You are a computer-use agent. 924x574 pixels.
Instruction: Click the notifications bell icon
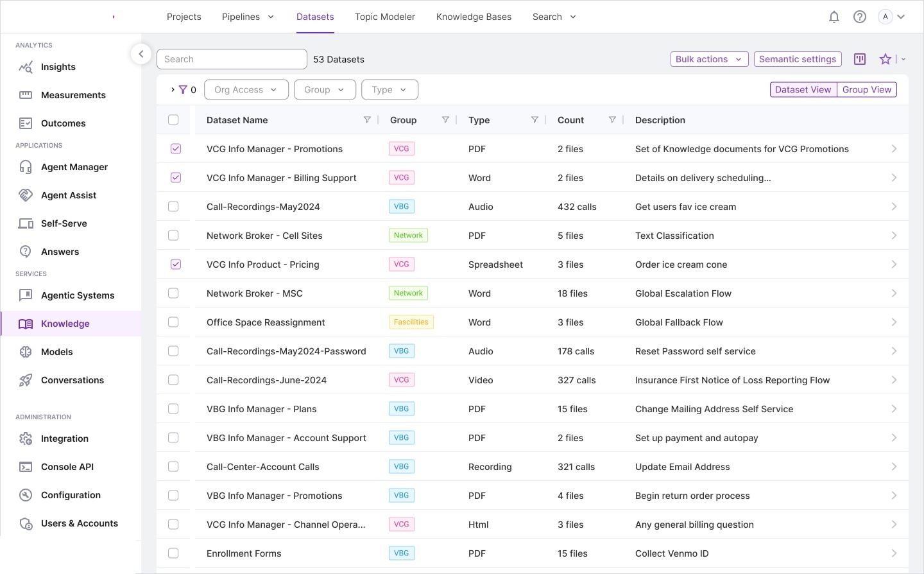(834, 17)
